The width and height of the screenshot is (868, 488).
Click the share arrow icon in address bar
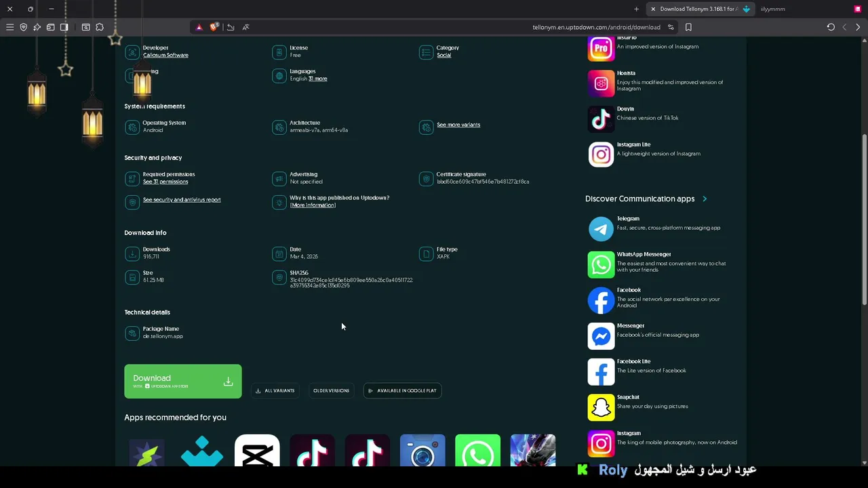(x=231, y=27)
